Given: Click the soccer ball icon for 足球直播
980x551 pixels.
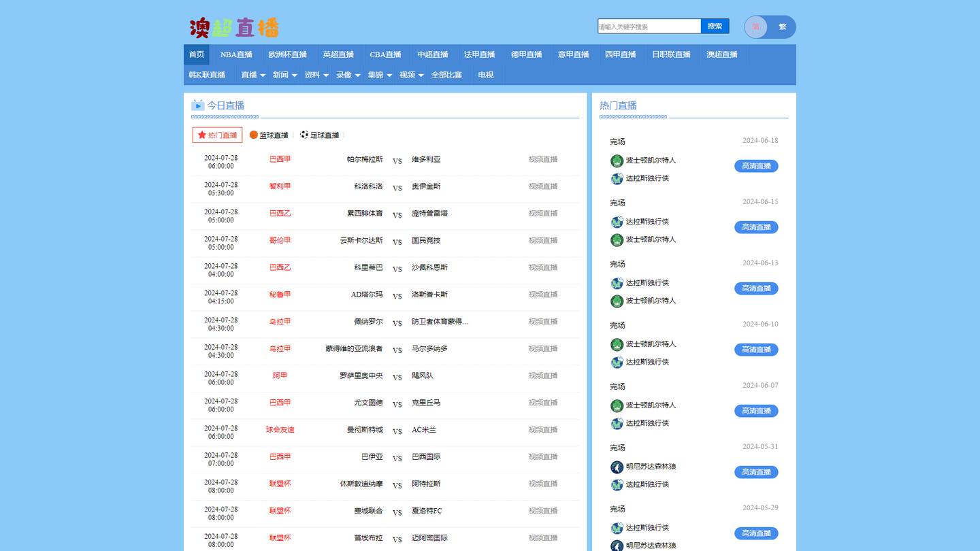Looking at the screenshot, I should coord(304,135).
